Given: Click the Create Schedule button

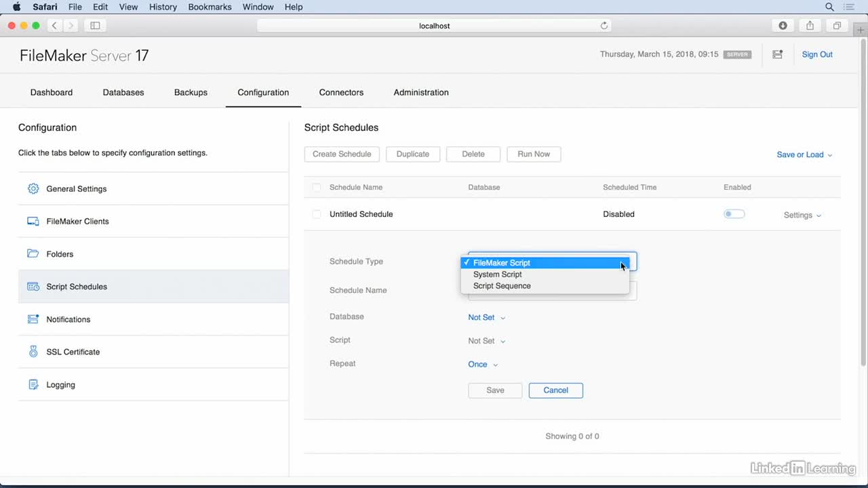Looking at the screenshot, I should coord(342,154).
